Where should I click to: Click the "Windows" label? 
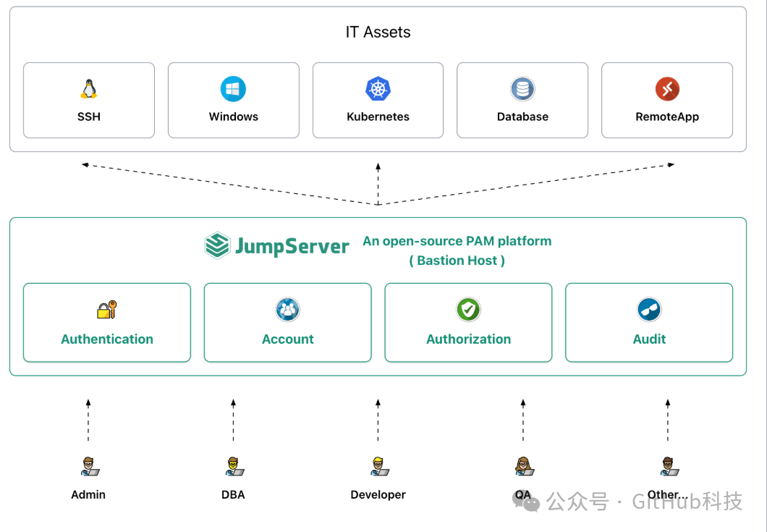click(x=233, y=117)
